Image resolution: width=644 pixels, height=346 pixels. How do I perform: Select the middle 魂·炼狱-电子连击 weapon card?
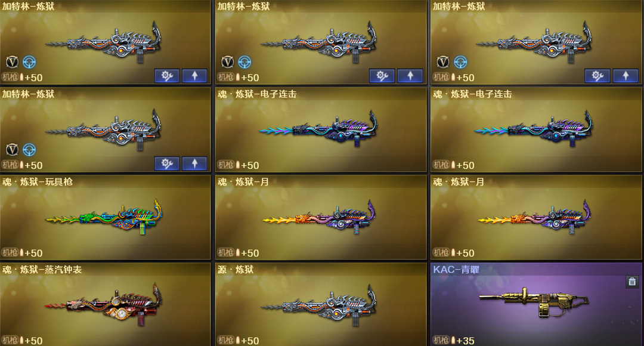point(321,129)
